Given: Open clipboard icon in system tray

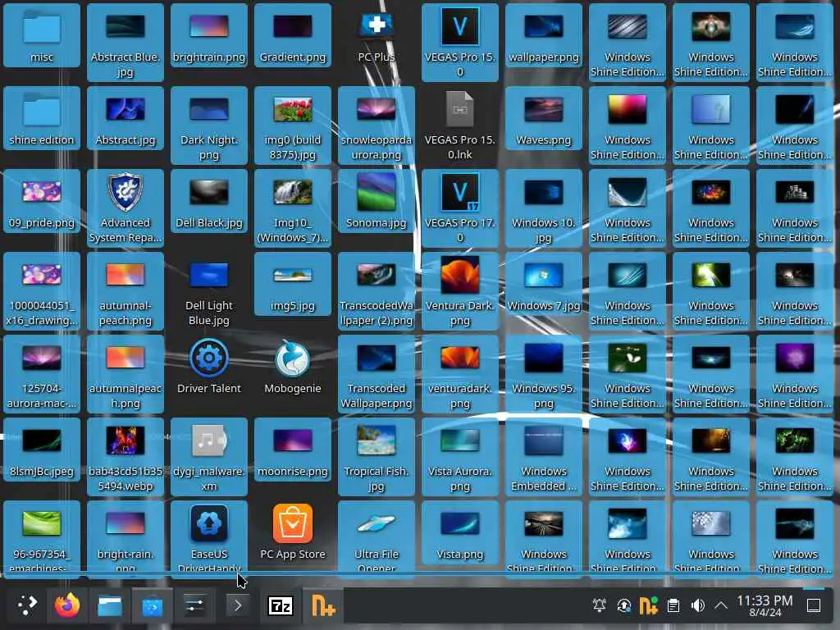Looking at the screenshot, I should (673, 606).
